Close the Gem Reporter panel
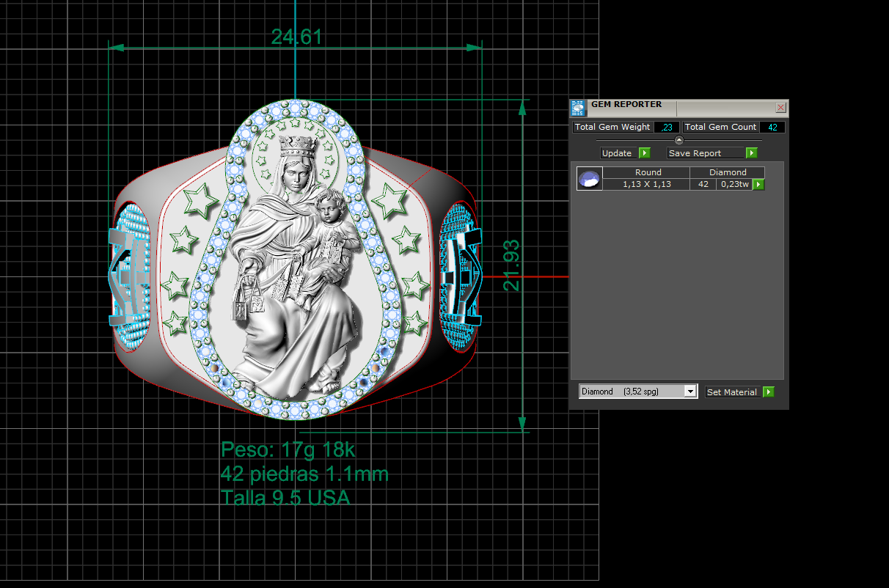Viewport: 889px width, 588px height. (780, 108)
